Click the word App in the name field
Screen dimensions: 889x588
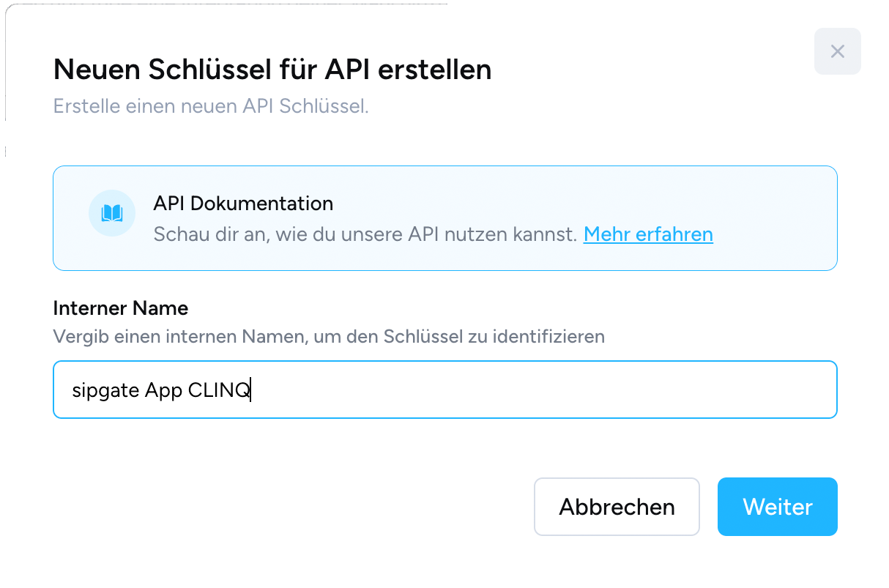point(163,390)
